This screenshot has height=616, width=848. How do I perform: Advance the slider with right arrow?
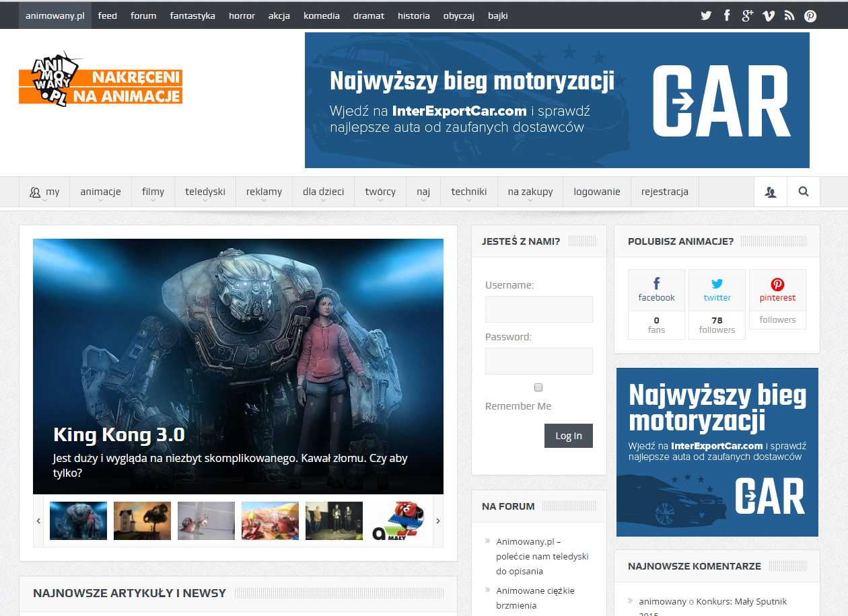coord(438,521)
